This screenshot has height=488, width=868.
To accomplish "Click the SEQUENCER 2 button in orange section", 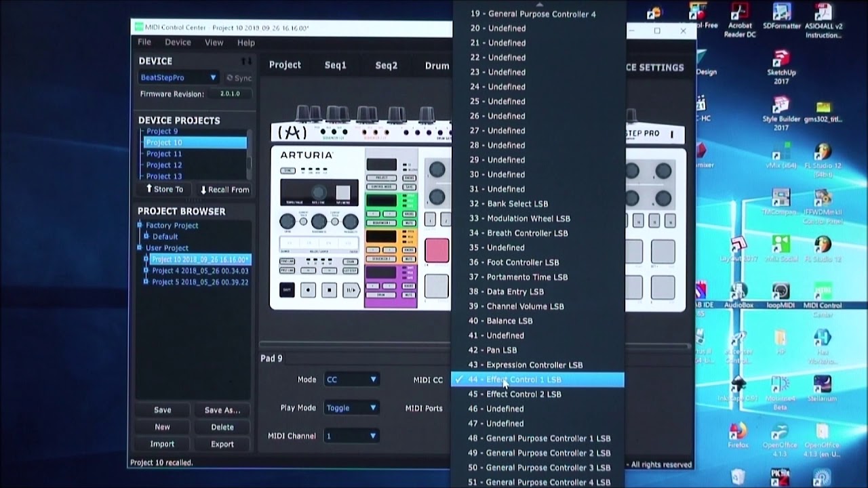I will [x=381, y=259].
